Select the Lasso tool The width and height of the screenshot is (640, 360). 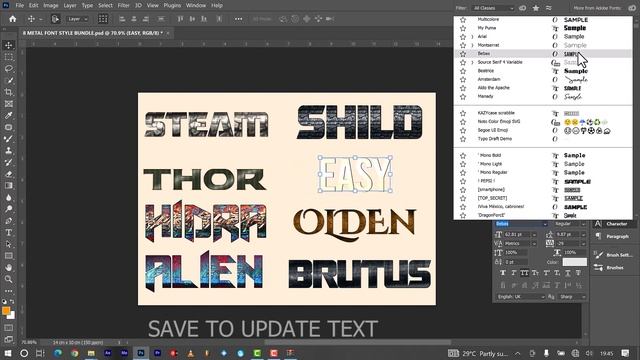coord(9,69)
